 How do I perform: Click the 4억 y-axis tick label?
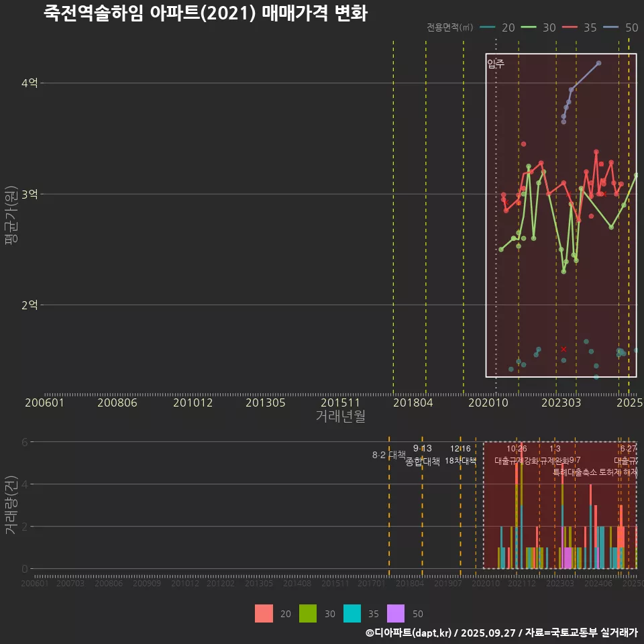29,83
